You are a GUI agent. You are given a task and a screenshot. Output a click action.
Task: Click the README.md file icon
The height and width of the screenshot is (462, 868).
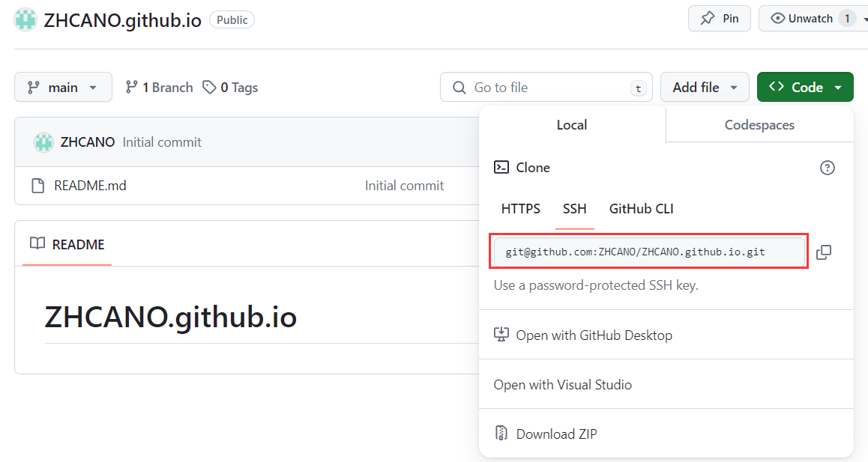pyautogui.click(x=37, y=186)
